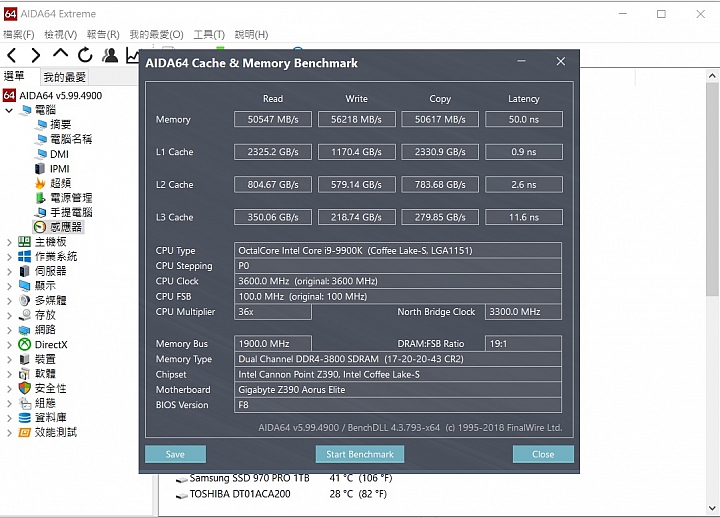Click the 組態 configuration icon
720x518 pixels.
pos(24,403)
